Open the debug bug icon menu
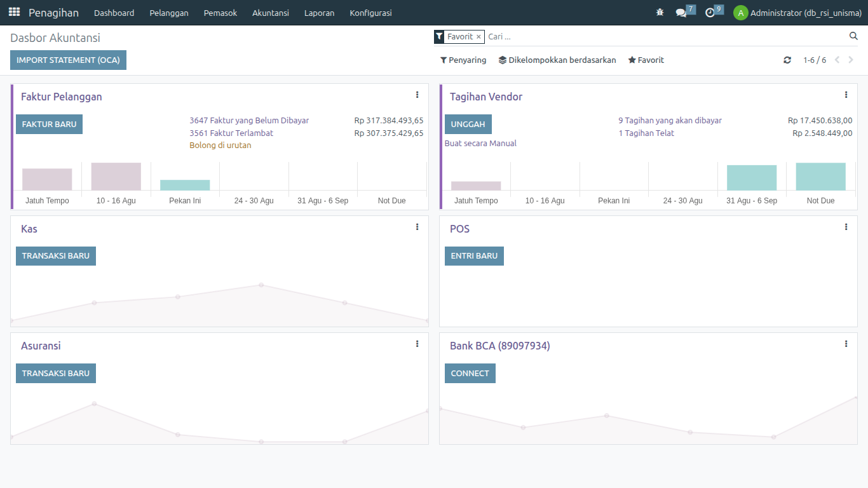Viewport: 868px width, 488px height. coord(660,13)
